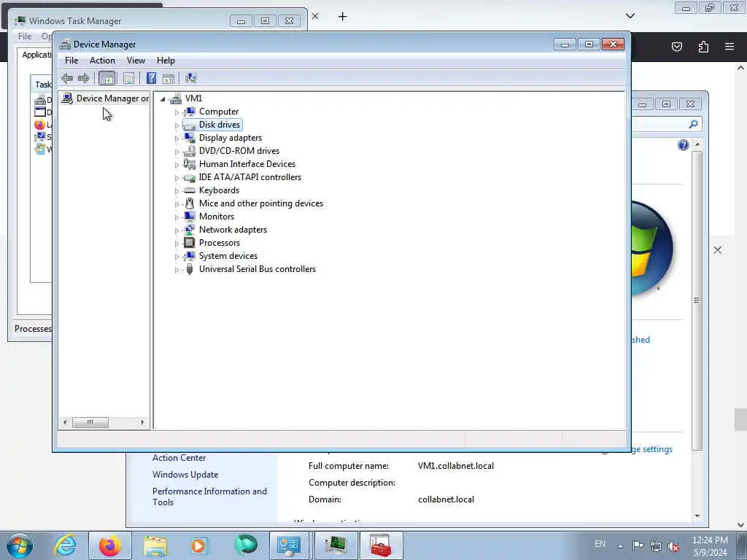
Task: Open the File menu in Task Manager
Action: pos(25,36)
